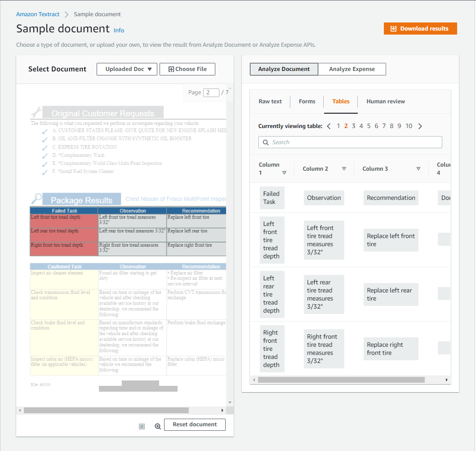View table number 5
Viewport: 476px width, 451px height.
point(369,126)
